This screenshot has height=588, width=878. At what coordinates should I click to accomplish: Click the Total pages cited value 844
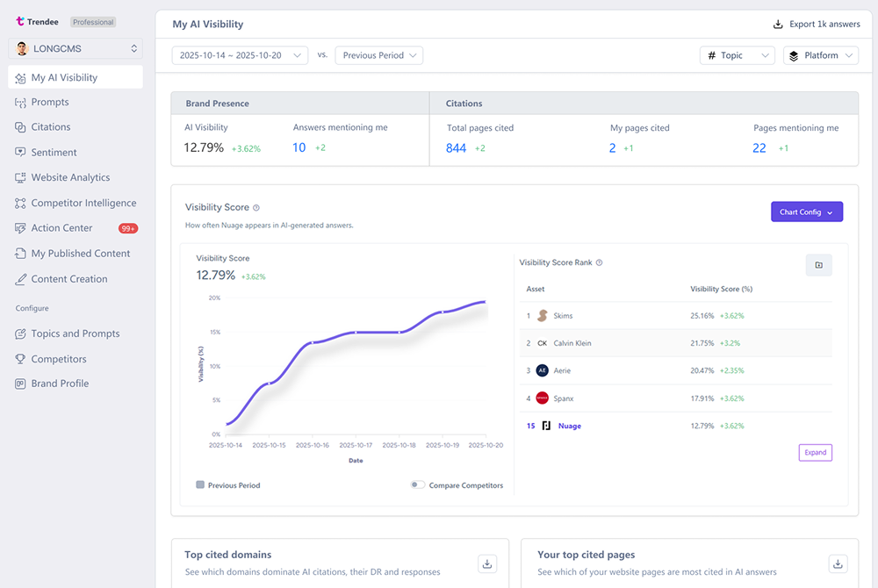456,148
